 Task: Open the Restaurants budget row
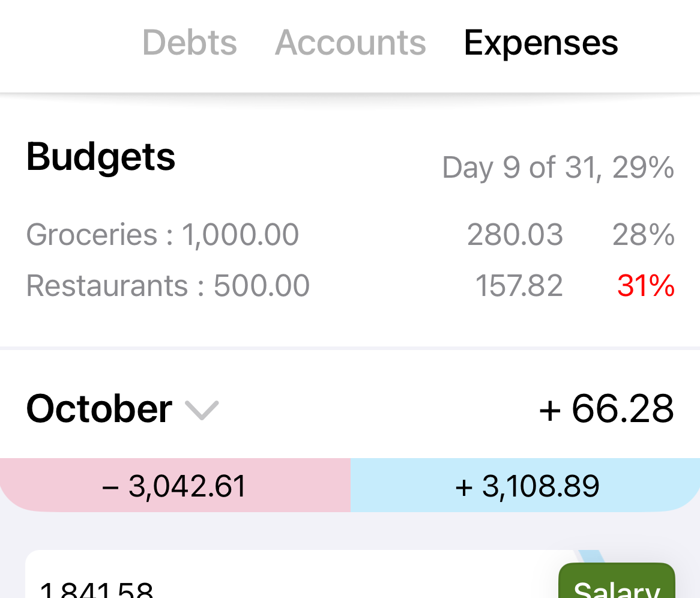pos(168,285)
